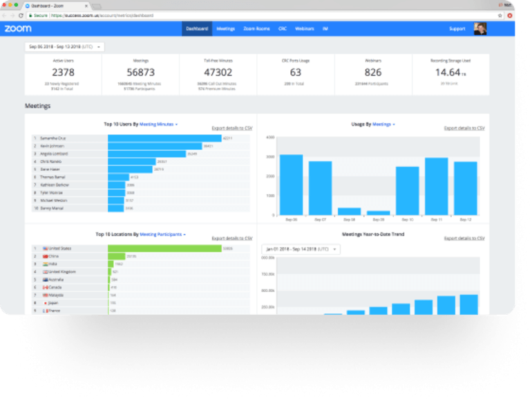Click the Australia flag icon
Screen dimensions: 532x399
click(46, 280)
